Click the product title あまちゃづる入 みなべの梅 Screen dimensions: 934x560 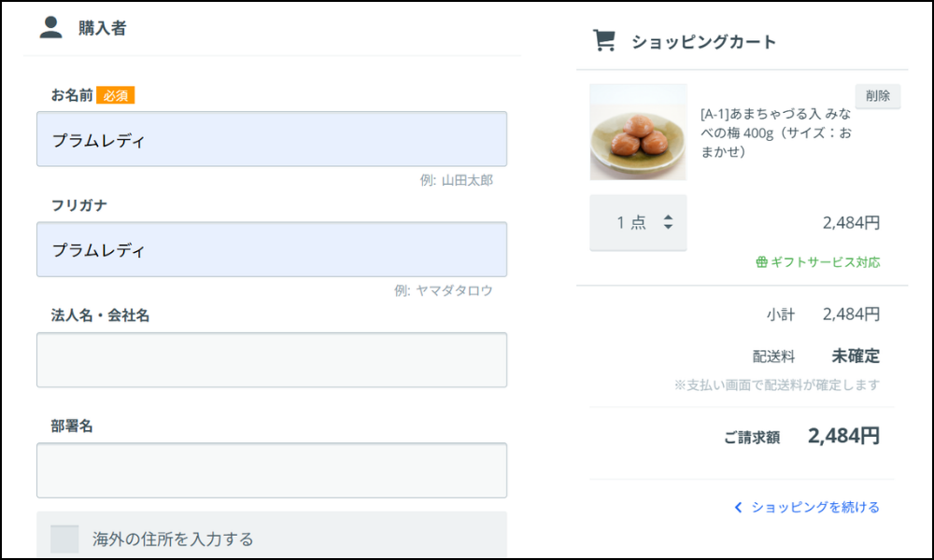coord(774,132)
